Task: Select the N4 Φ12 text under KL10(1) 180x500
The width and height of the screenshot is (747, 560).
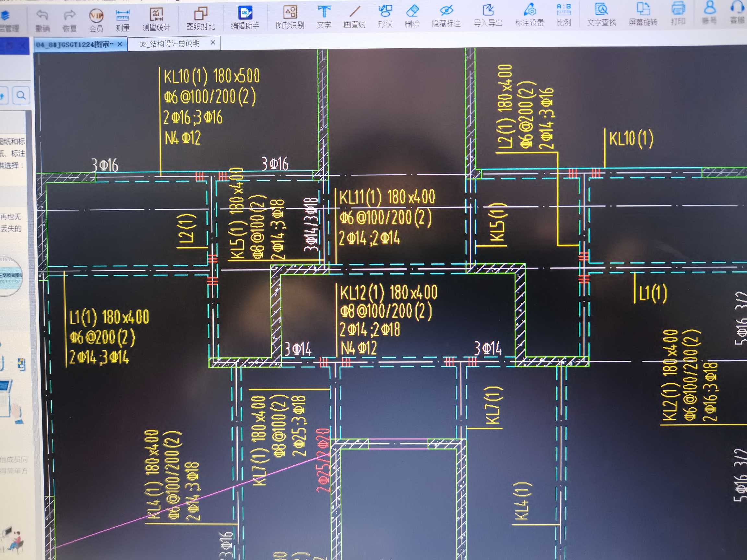Action: [x=182, y=138]
